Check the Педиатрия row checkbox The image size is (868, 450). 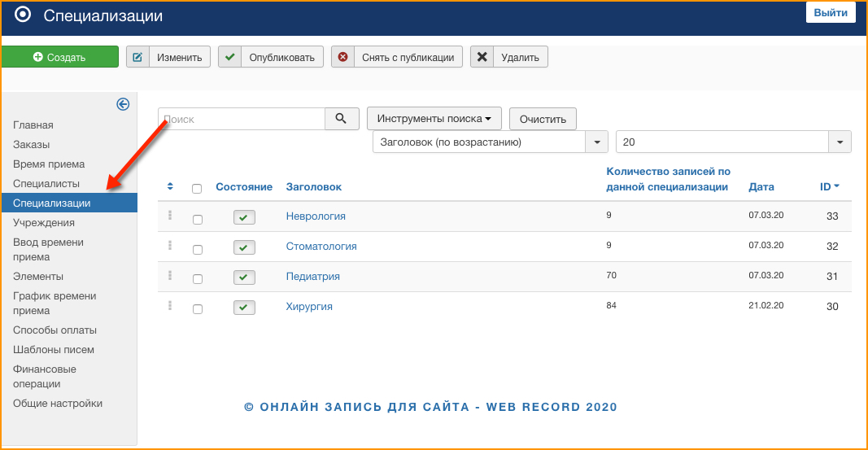[x=198, y=279]
